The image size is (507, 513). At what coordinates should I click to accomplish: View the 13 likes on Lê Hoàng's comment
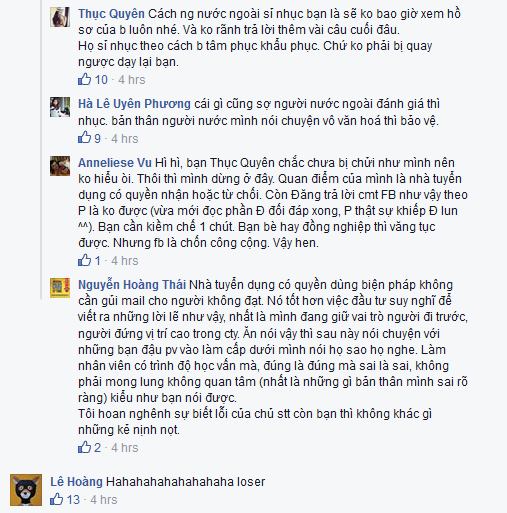pyautogui.click(x=73, y=500)
